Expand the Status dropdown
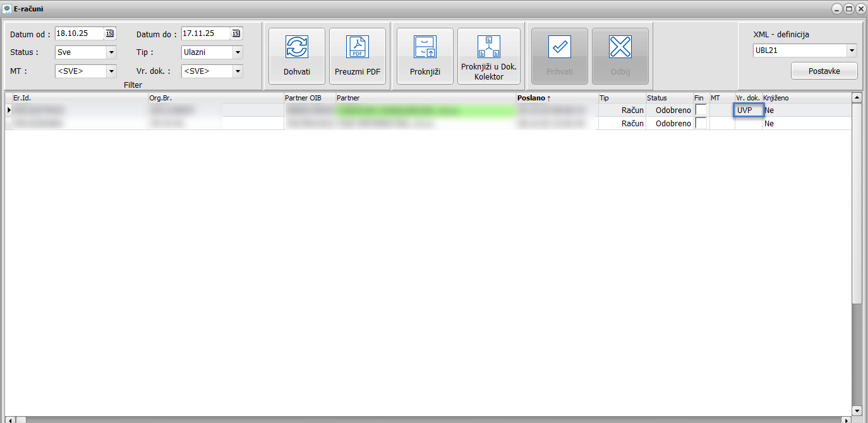Viewport: 868px width, 423px height. [x=111, y=52]
